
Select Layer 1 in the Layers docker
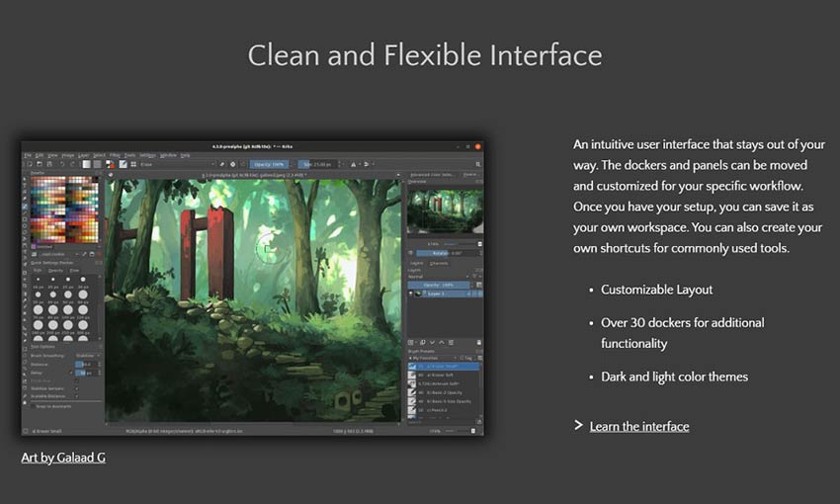click(x=447, y=294)
